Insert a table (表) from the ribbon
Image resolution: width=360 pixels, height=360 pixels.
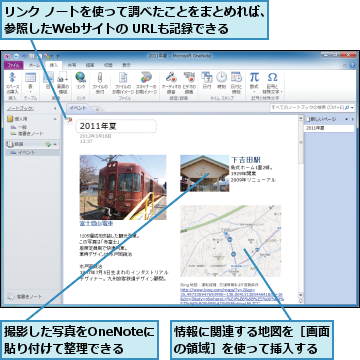click(30, 77)
